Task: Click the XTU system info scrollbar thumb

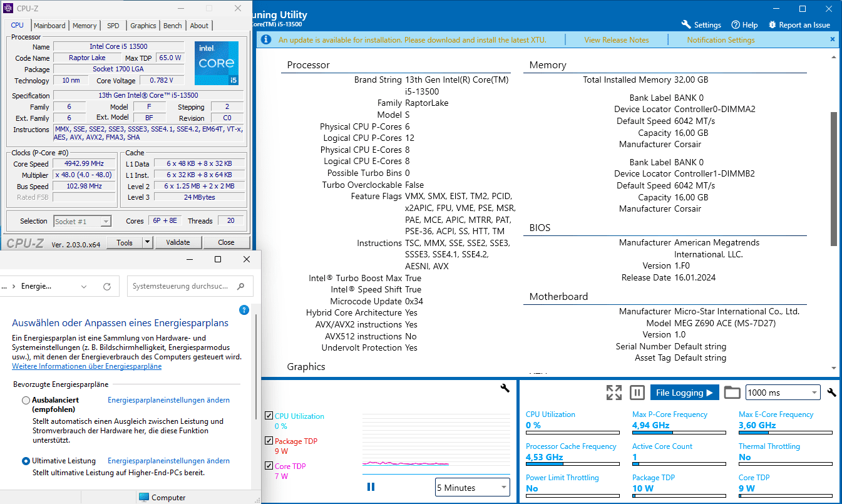Action: click(833, 178)
